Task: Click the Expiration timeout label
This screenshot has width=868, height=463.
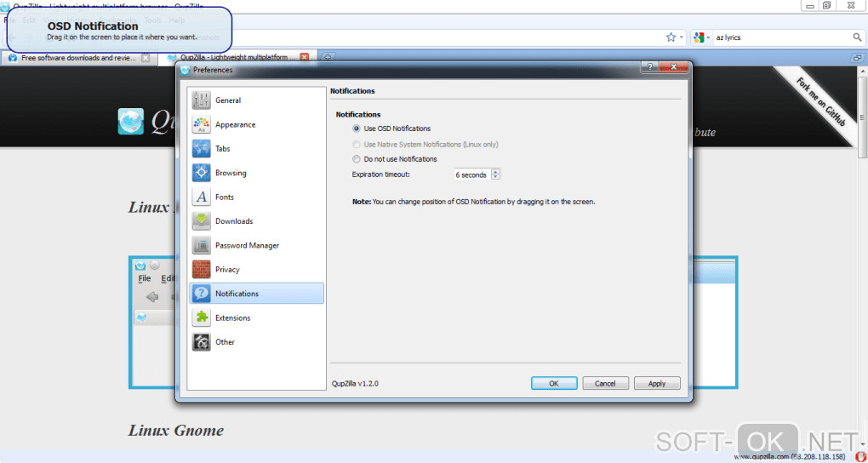Action: click(x=381, y=174)
